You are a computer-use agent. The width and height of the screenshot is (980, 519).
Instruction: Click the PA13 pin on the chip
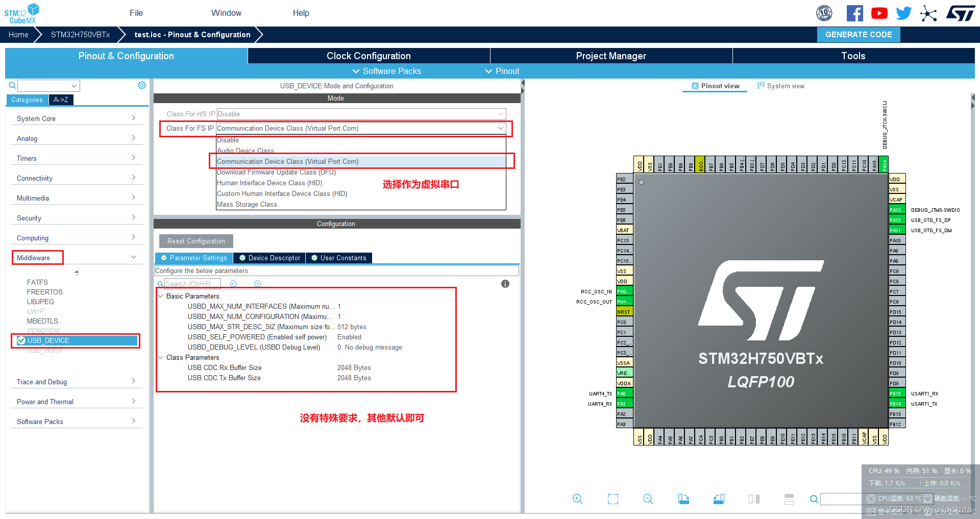pyautogui.click(x=897, y=210)
